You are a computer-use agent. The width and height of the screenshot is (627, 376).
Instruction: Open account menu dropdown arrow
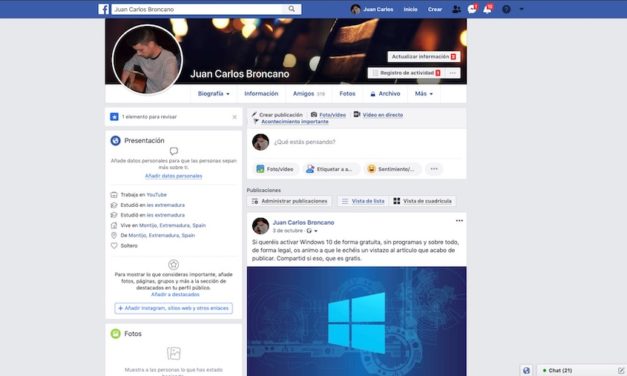point(521,9)
